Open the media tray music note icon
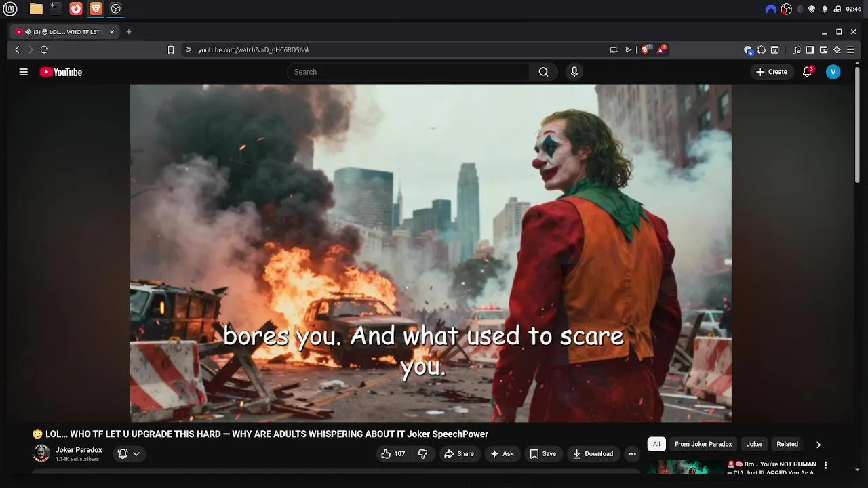Viewport: 868px width, 488px height. (x=837, y=9)
